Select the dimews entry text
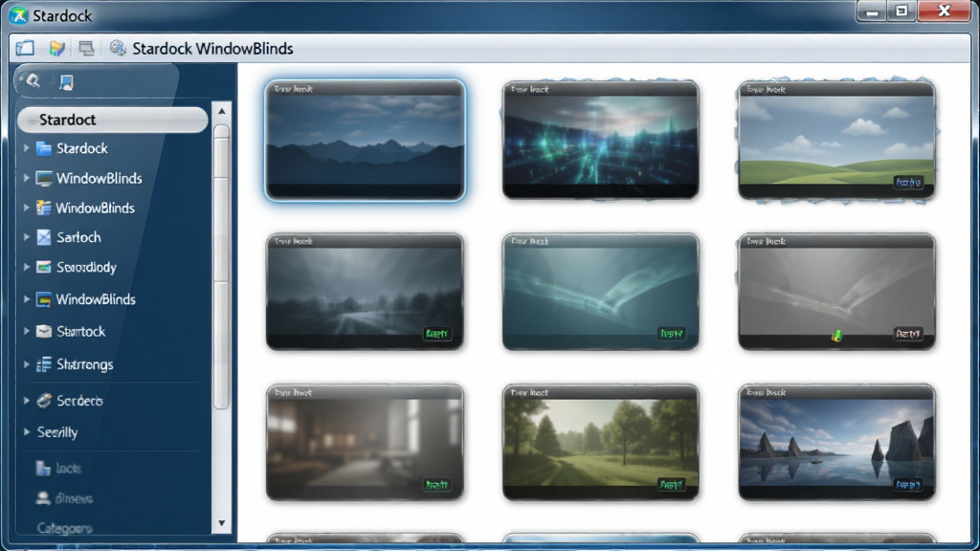Viewport: 980px width, 551px height. coord(74,498)
